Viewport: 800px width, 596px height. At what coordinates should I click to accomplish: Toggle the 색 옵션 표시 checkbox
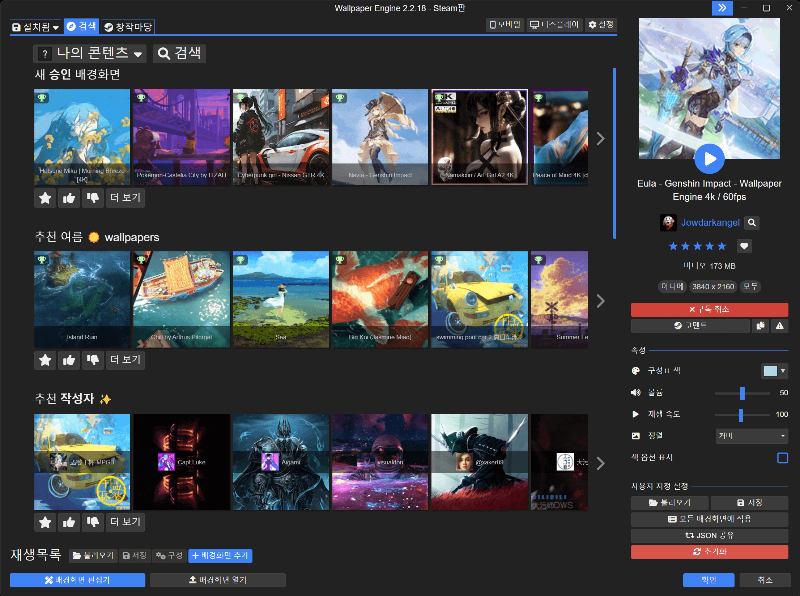[782, 458]
